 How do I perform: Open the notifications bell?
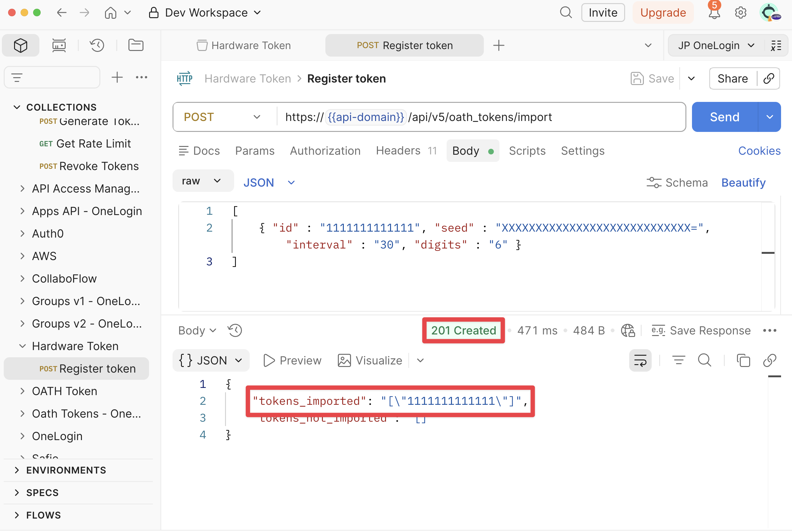pyautogui.click(x=714, y=13)
